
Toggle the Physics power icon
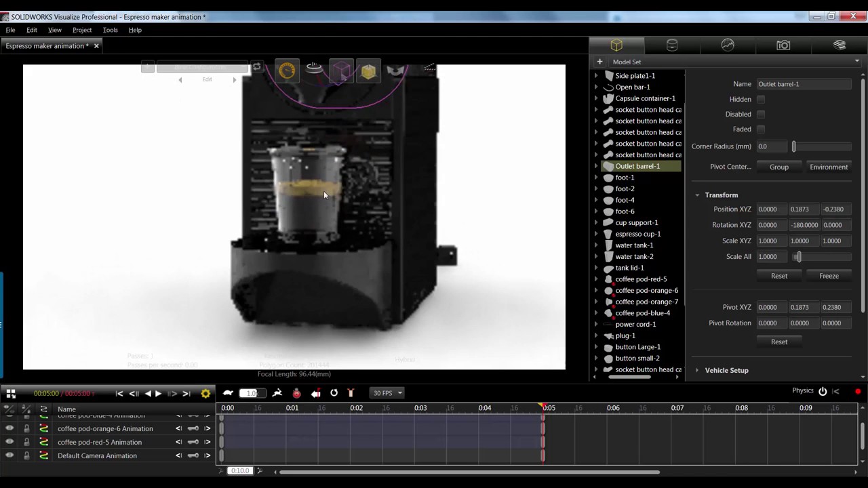point(823,391)
